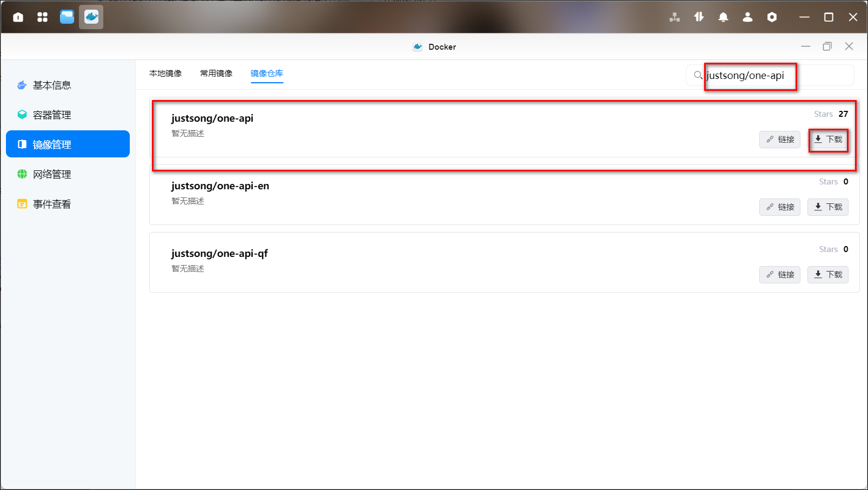868x490 pixels.
Task: Click the Docker whale icon in top bar
Action: [x=91, y=17]
